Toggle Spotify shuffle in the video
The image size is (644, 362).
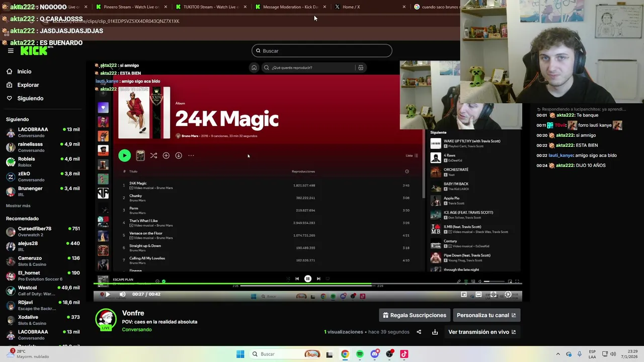[153, 155]
